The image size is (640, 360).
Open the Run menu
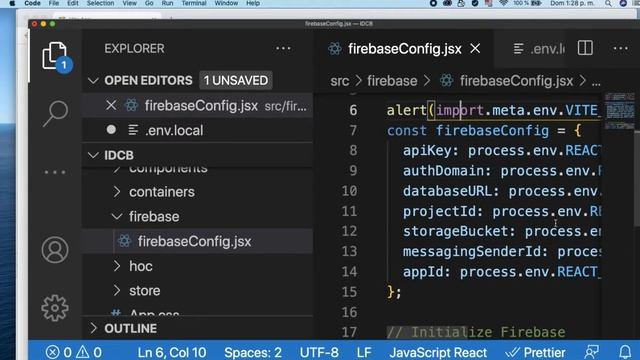tap(167, 3)
